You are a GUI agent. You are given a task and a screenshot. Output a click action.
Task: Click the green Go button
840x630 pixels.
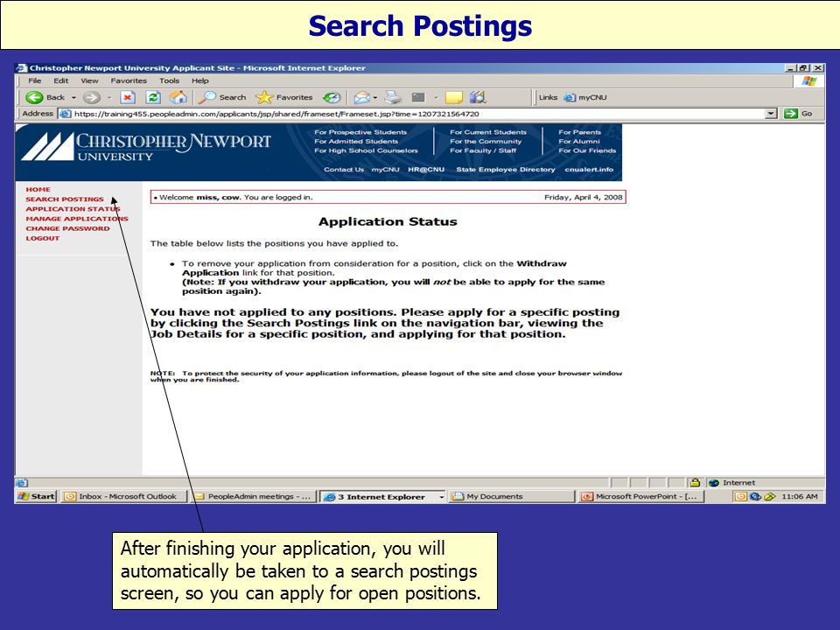pos(798,114)
